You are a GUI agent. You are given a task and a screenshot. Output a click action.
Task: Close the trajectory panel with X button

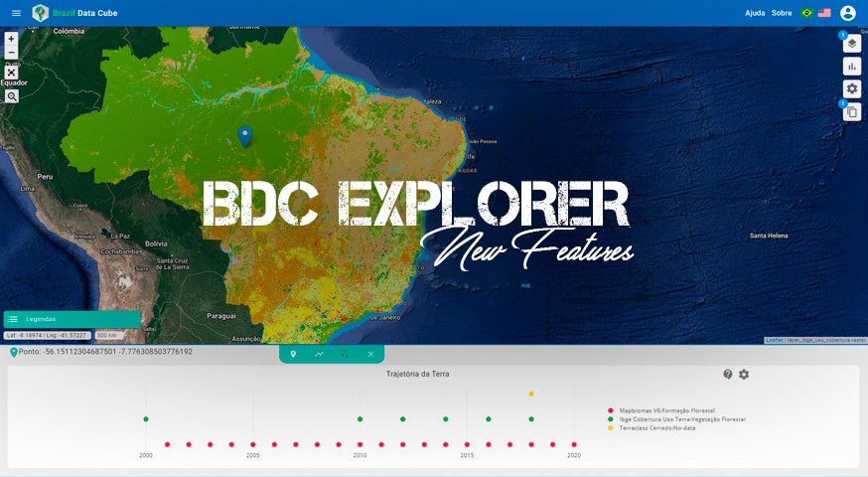370,354
